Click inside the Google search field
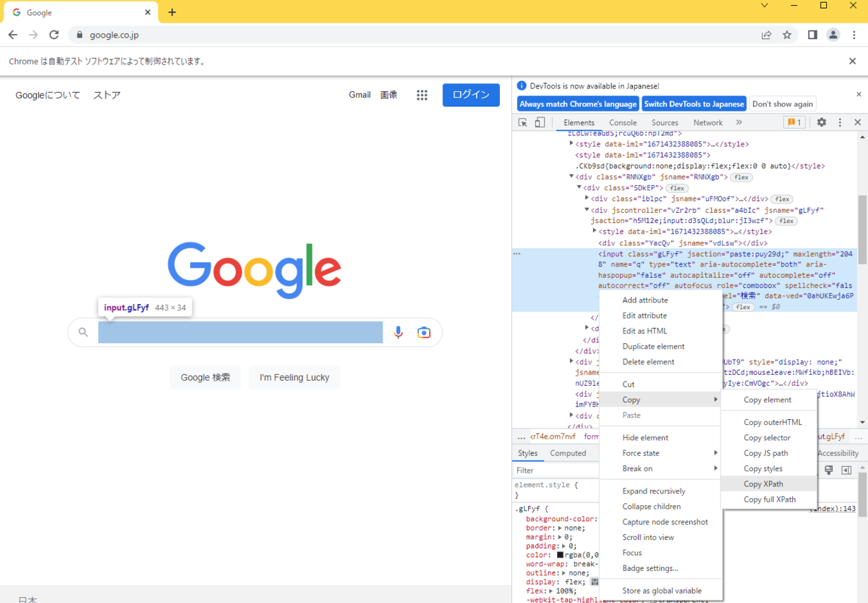 tap(239, 332)
